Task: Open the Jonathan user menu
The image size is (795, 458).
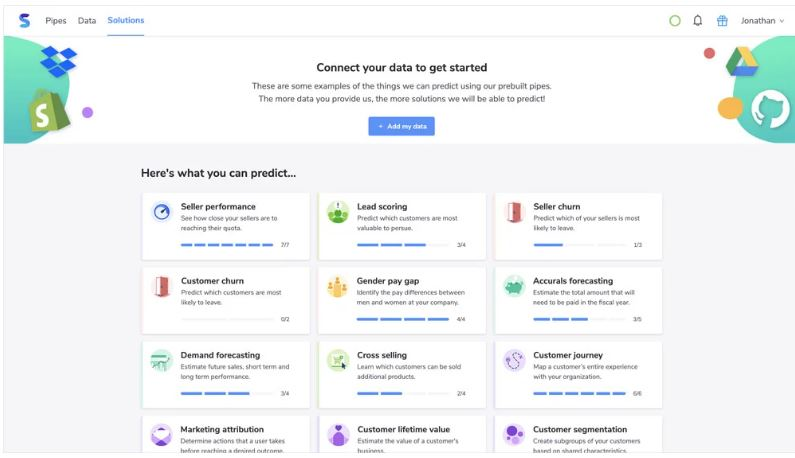Action: 762,21
